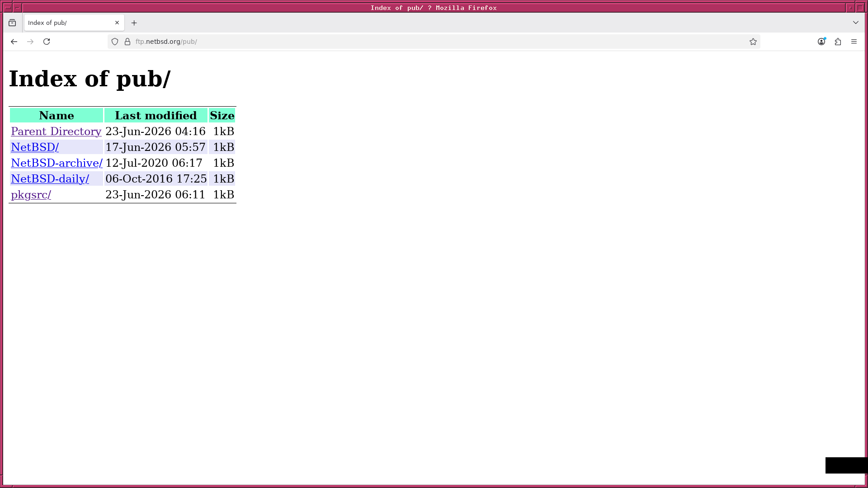Click date 12-Jul-2020 06:17

154,163
